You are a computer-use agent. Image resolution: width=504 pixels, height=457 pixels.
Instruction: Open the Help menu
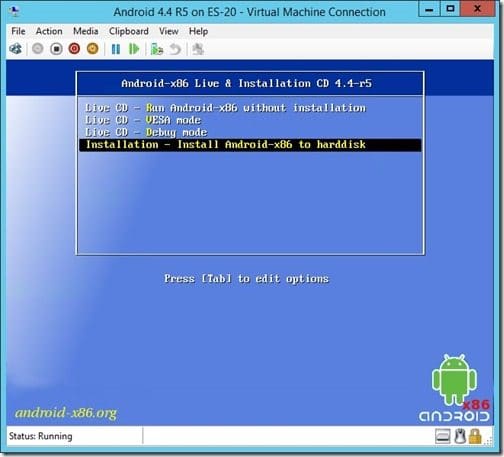(198, 31)
